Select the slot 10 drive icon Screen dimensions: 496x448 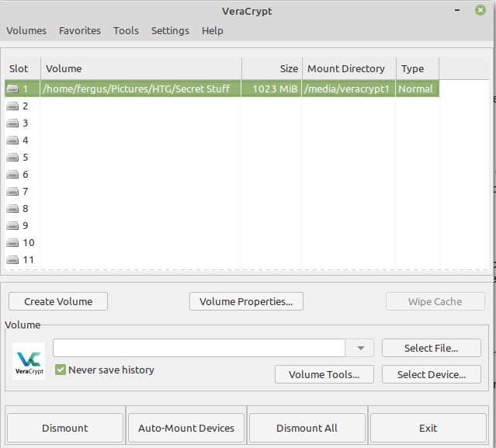[13, 243]
